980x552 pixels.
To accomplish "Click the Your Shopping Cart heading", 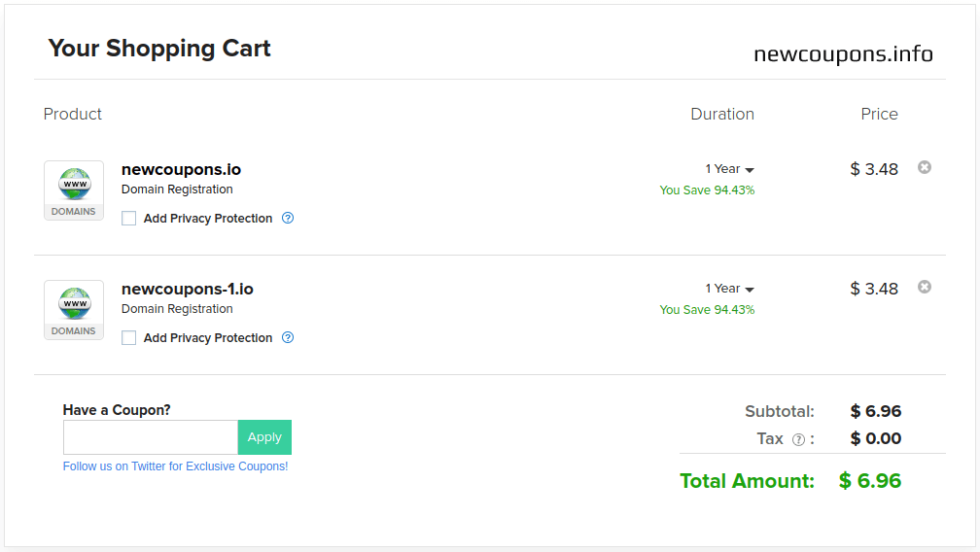I will (159, 49).
